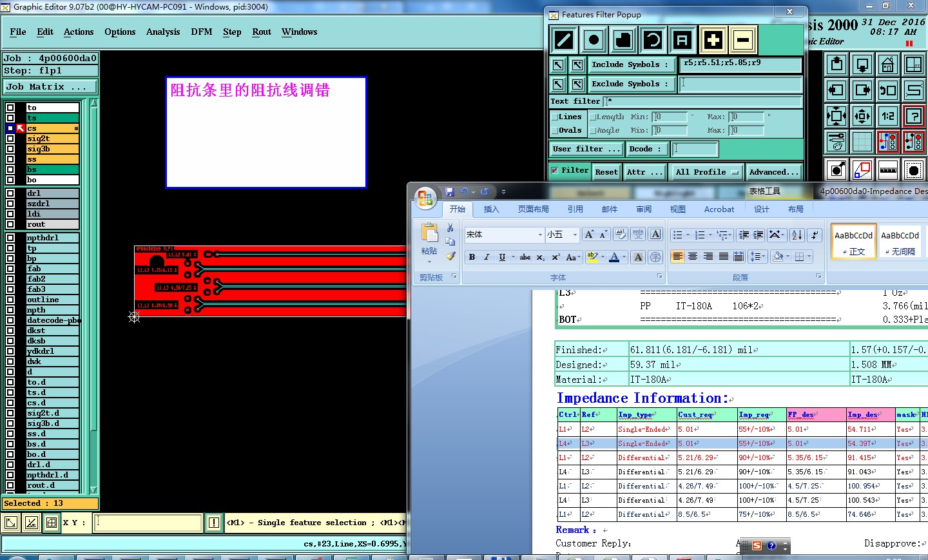The image size is (928, 560).
Task: Click the 1:2 zoom scale icon
Action: [x=888, y=116]
